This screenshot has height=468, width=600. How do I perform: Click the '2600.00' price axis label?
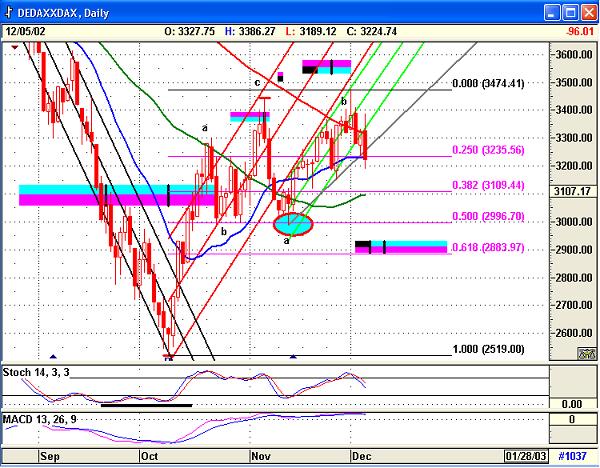click(x=574, y=333)
